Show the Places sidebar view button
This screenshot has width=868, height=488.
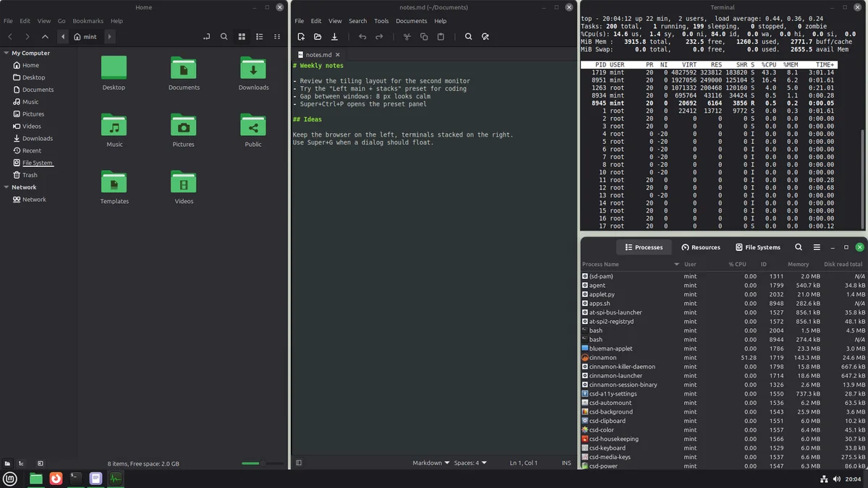(x=7, y=463)
